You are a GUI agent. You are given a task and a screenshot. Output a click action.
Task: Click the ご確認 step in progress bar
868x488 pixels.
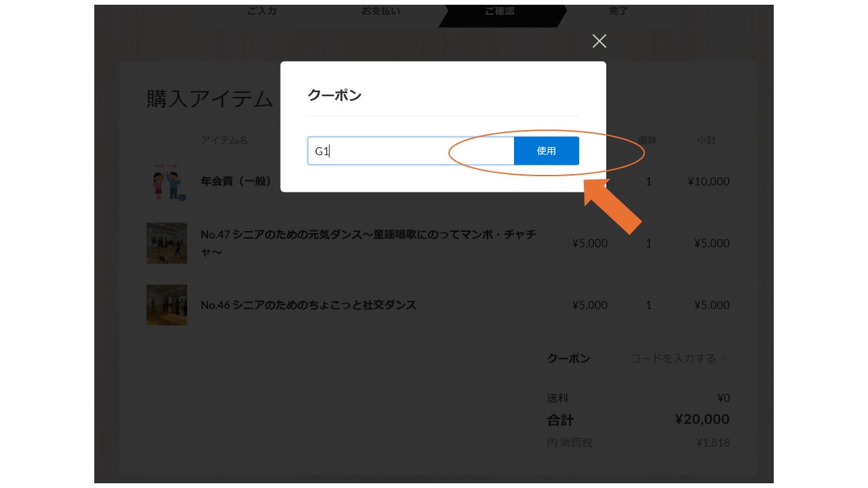point(499,12)
